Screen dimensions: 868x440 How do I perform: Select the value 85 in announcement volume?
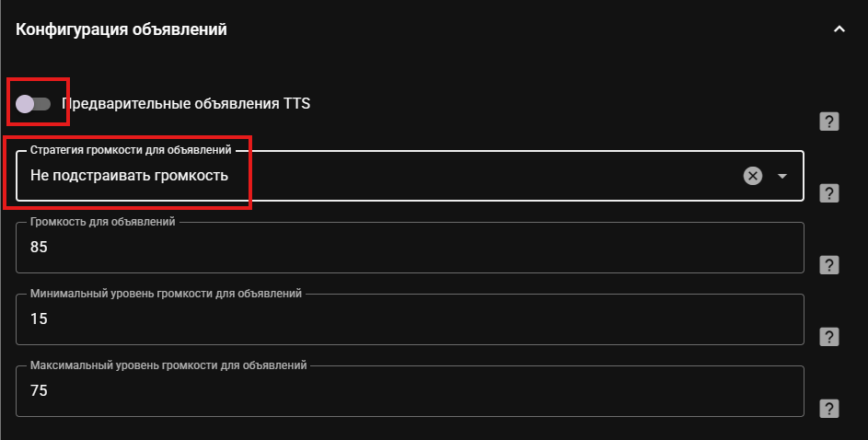coord(39,247)
